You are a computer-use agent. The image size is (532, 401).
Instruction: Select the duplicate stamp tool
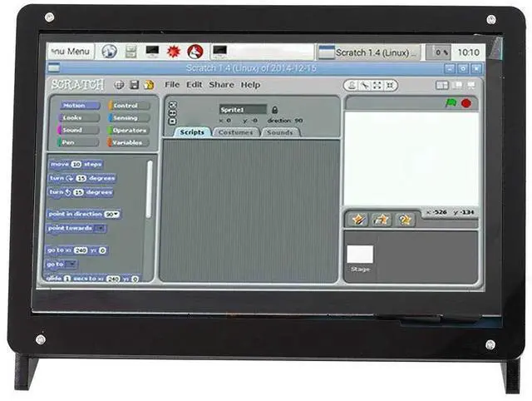point(352,86)
